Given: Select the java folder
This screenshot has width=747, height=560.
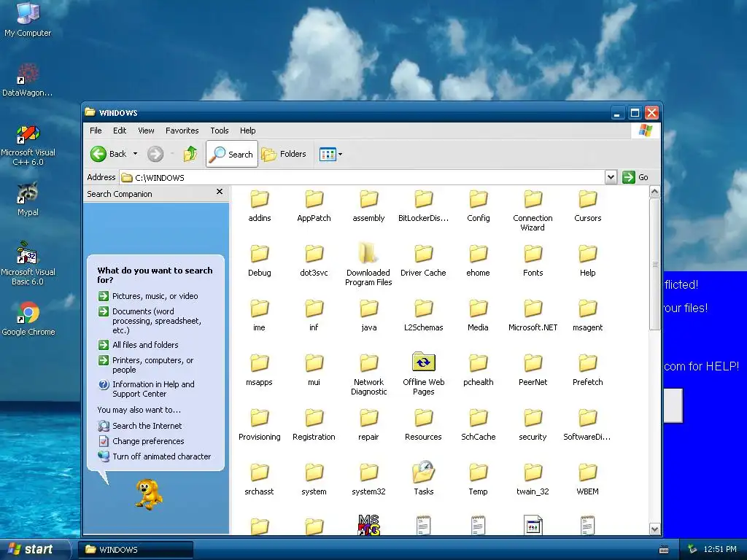Looking at the screenshot, I should point(368,316).
